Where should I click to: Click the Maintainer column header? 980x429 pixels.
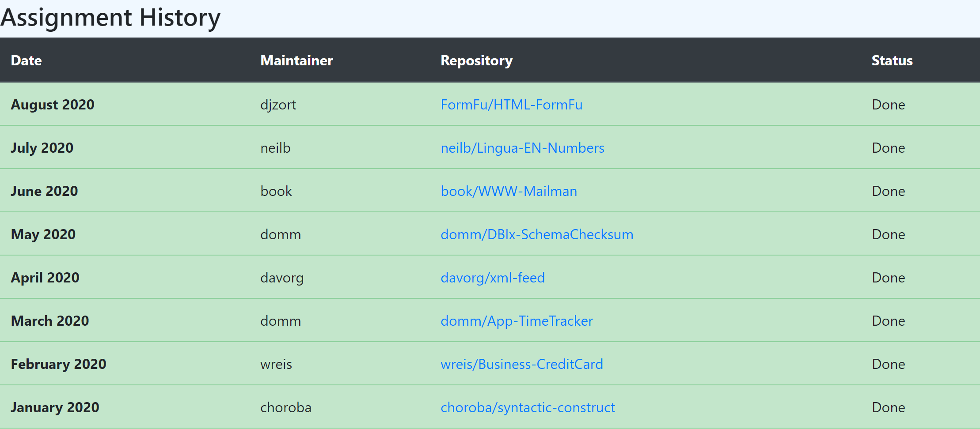(x=296, y=60)
